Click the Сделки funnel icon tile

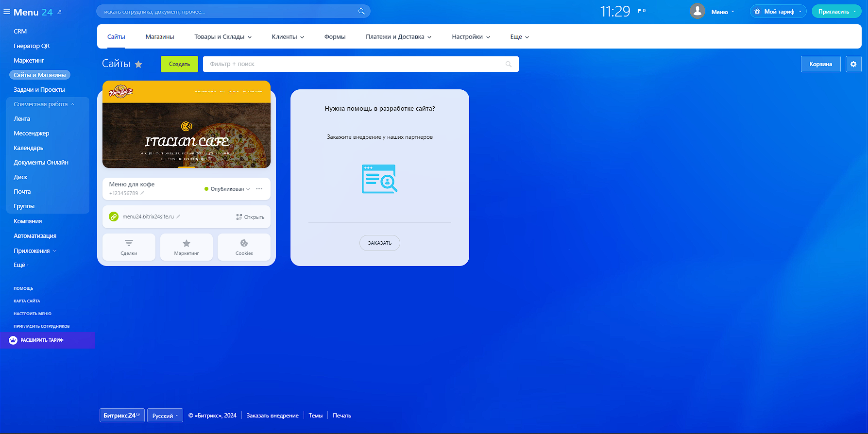129,247
